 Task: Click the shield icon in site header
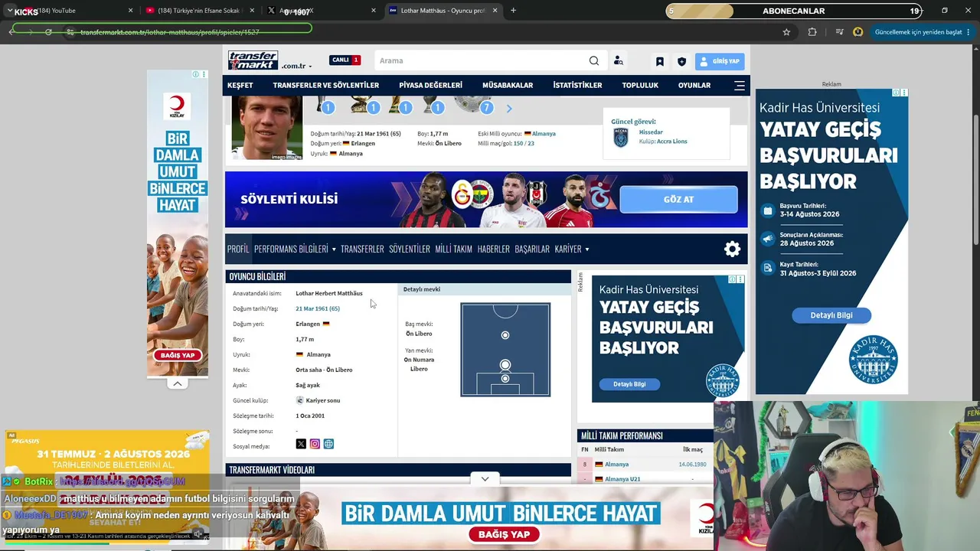pyautogui.click(x=681, y=61)
